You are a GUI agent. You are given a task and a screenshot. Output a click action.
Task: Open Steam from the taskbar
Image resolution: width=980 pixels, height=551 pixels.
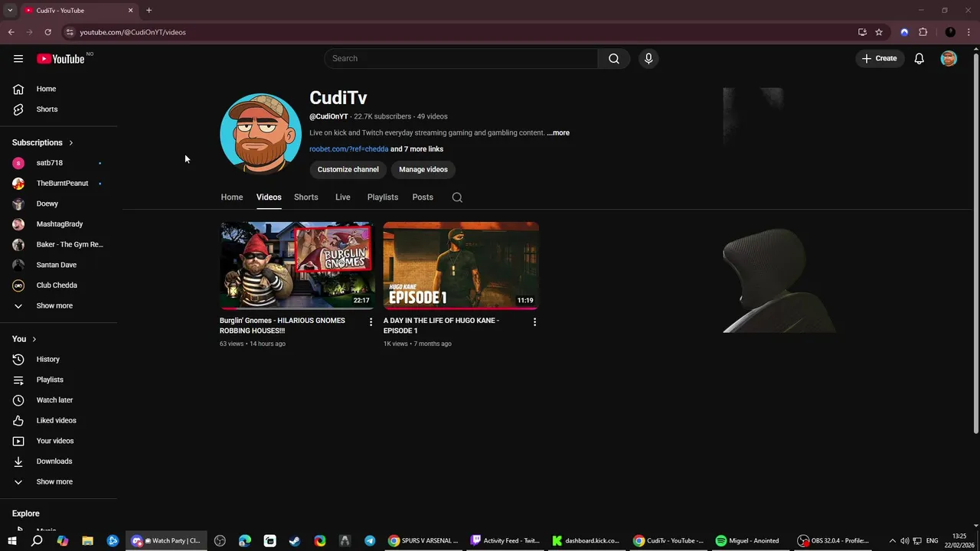pos(295,540)
